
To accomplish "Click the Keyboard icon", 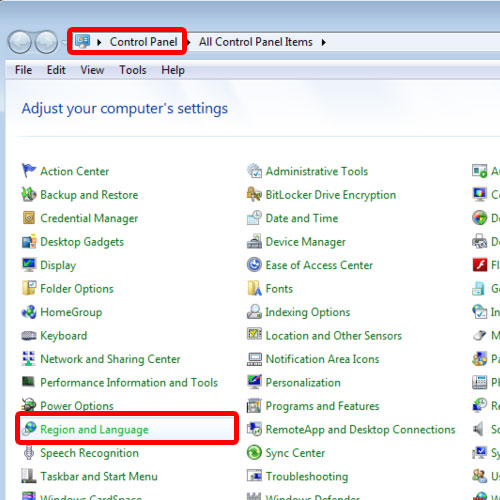I will tap(29, 335).
